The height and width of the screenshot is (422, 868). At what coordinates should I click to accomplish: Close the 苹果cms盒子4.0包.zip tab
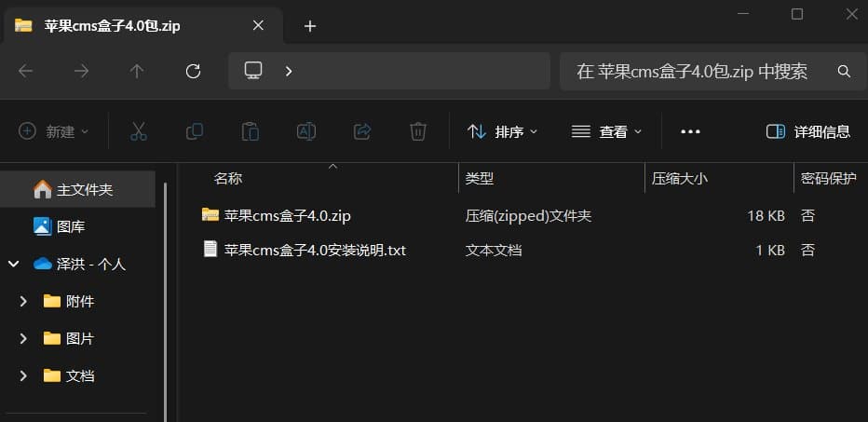[x=258, y=25]
